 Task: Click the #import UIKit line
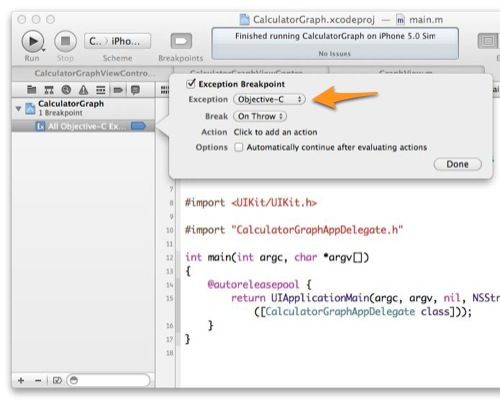pos(251,202)
